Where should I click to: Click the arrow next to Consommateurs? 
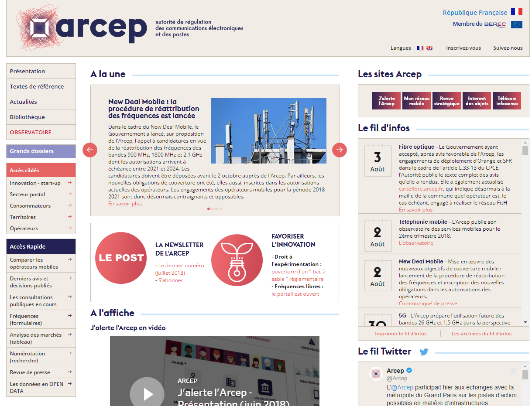pos(70,205)
